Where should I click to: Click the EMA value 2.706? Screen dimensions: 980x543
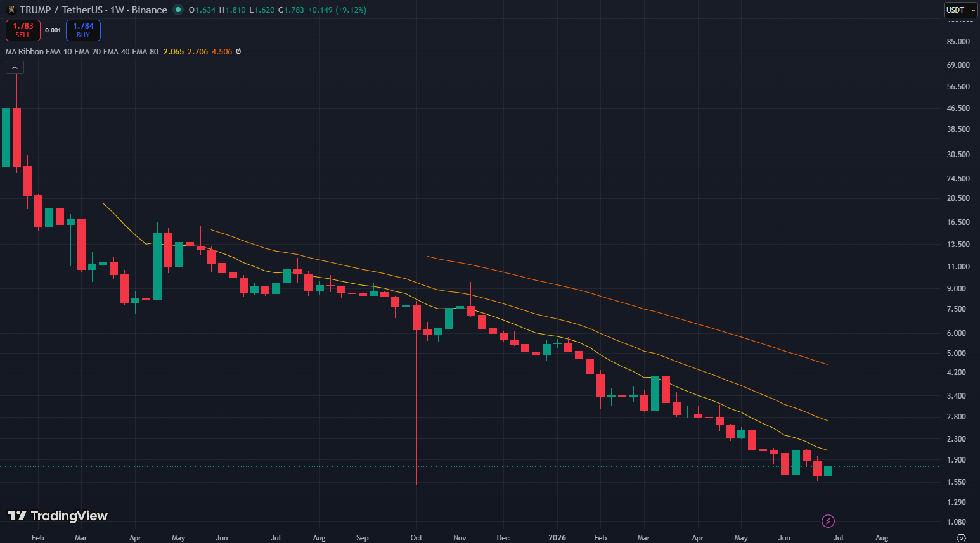click(x=198, y=52)
